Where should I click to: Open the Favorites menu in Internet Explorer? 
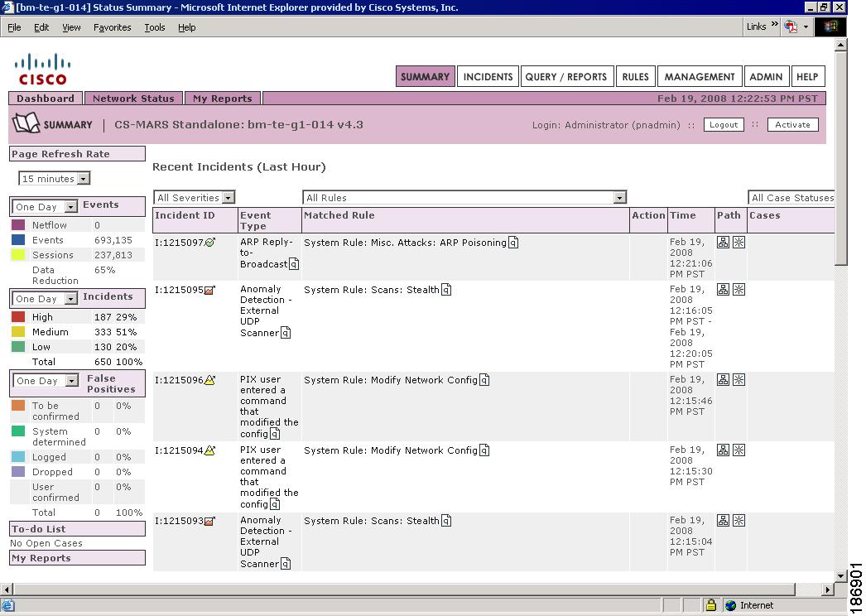[112, 27]
